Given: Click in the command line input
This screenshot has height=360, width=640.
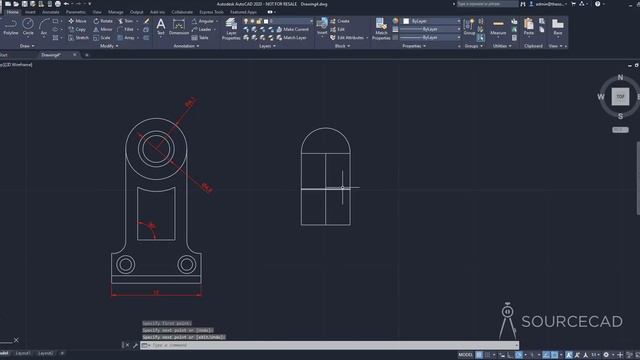Looking at the screenshot, I should point(329,345).
